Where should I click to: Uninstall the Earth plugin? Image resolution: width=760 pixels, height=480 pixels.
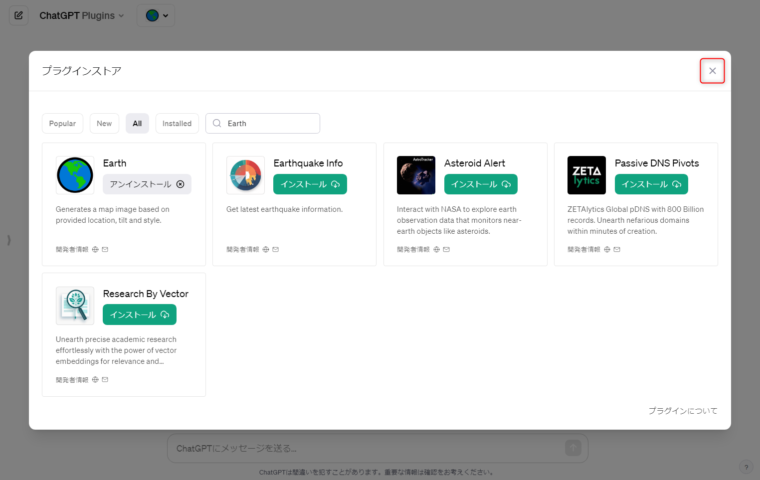click(x=147, y=184)
